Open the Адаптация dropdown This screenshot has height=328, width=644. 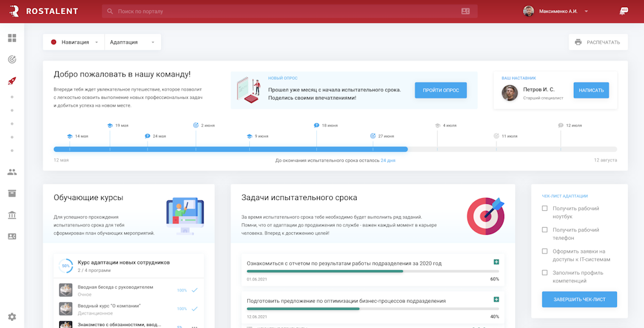pyautogui.click(x=133, y=42)
